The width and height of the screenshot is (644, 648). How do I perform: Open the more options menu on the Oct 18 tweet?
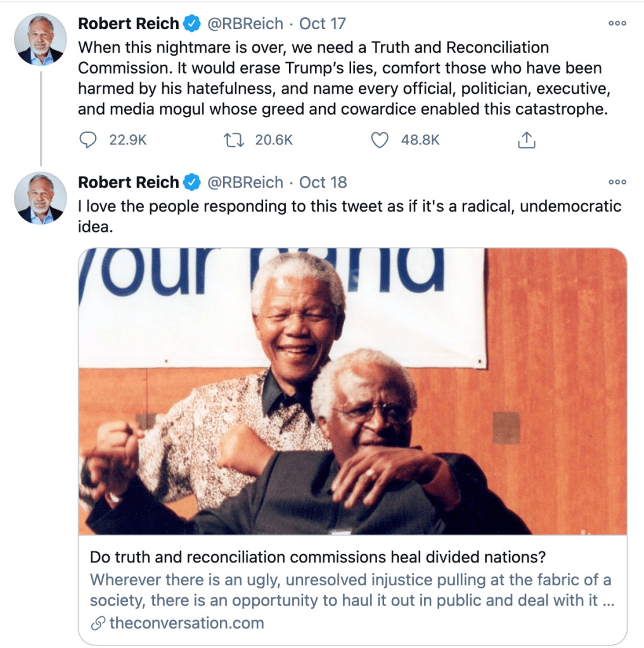pos(617,182)
